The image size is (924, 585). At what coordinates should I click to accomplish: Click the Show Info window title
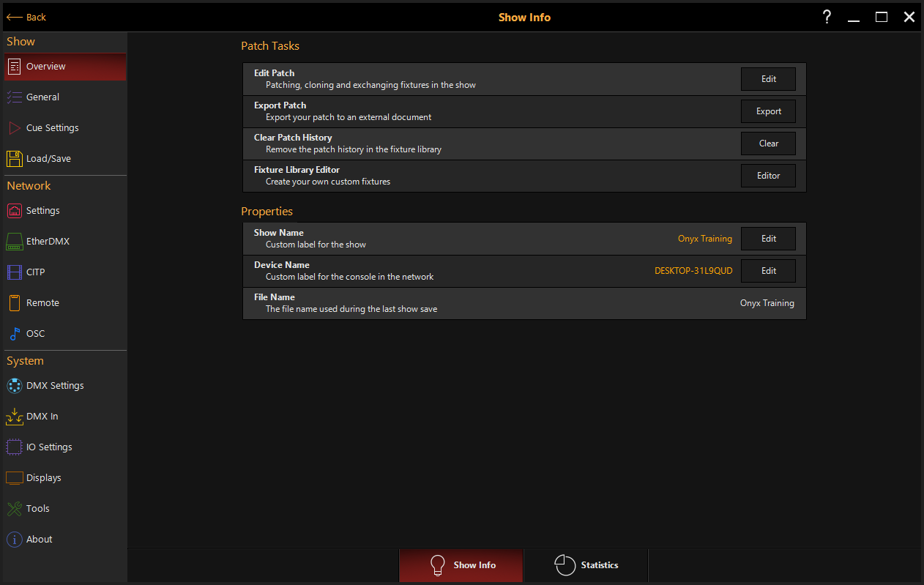pyautogui.click(x=524, y=17)
